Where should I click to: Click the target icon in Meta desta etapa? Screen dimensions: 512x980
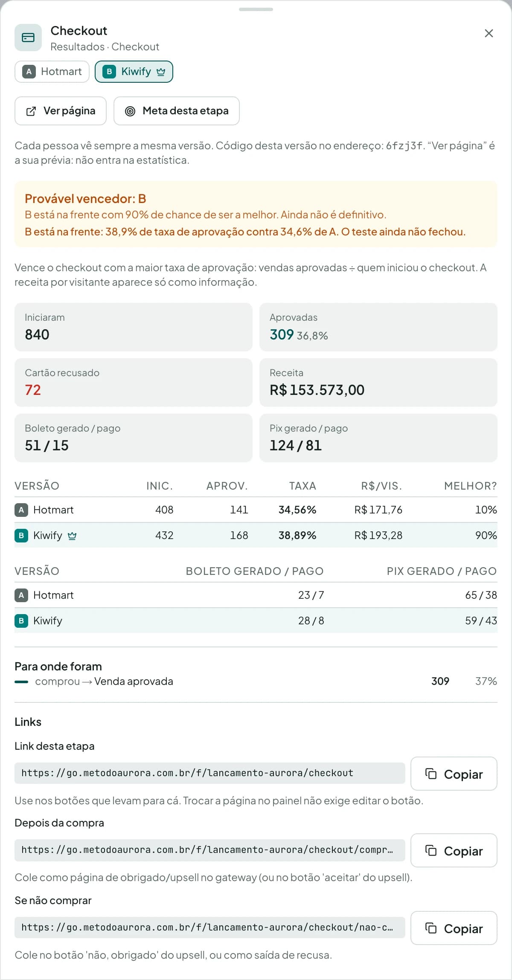(x=130, y=111)
